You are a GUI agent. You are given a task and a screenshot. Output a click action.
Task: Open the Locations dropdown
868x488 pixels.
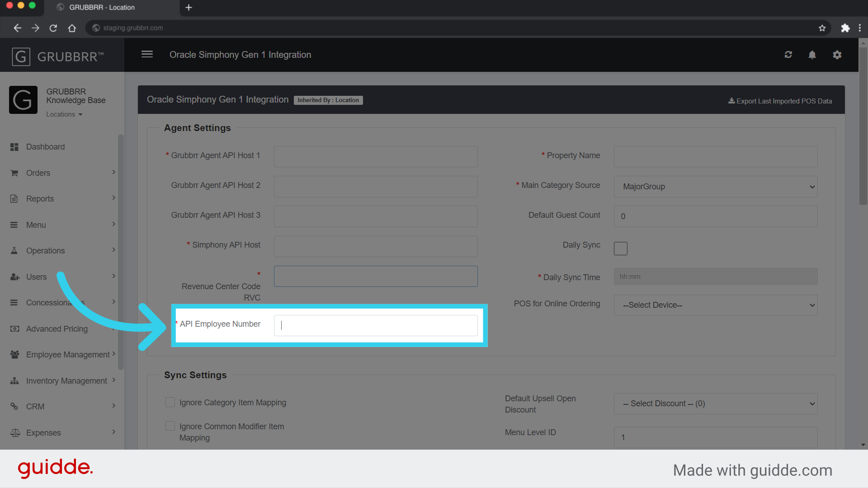[x=64, y=114]
